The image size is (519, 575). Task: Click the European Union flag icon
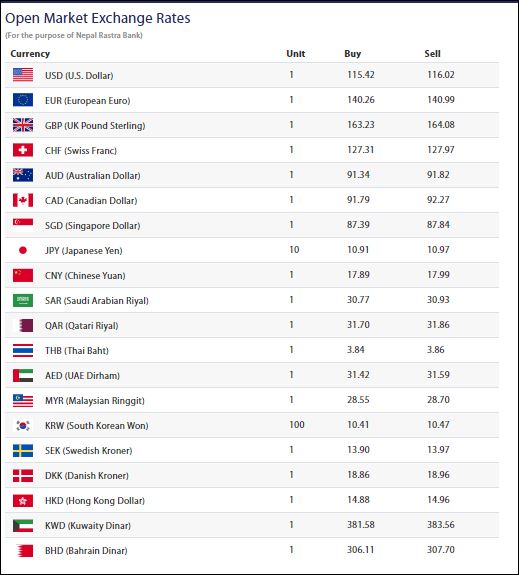23,100
